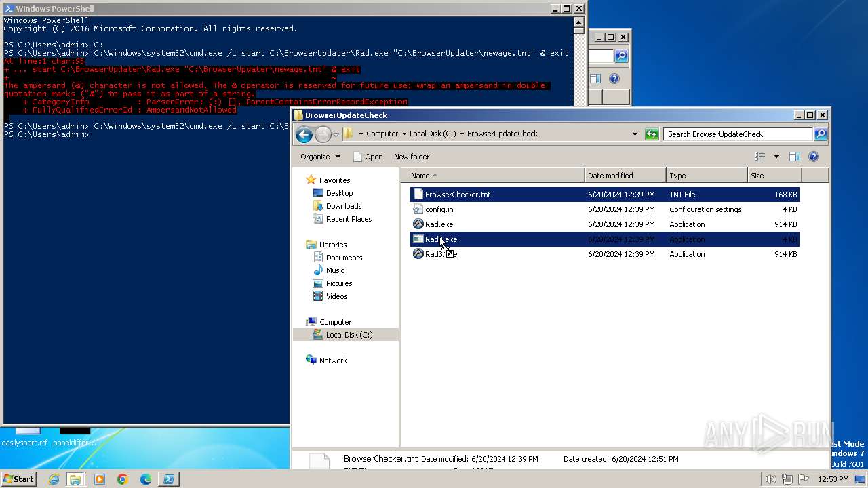Image resolution: width=868 pixels, height=488 pixels.
Task: Select the config.ini file icon
Action: tap(418, 209)
